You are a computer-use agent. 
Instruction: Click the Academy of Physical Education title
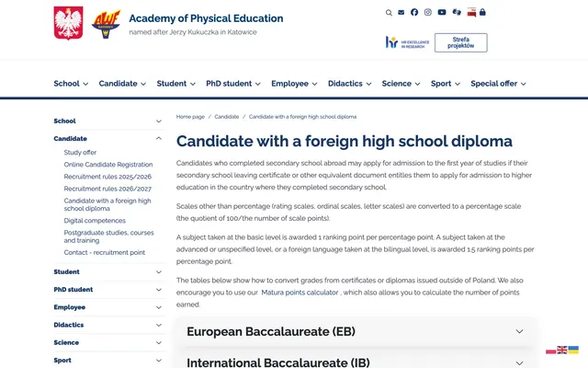[206, 18]
